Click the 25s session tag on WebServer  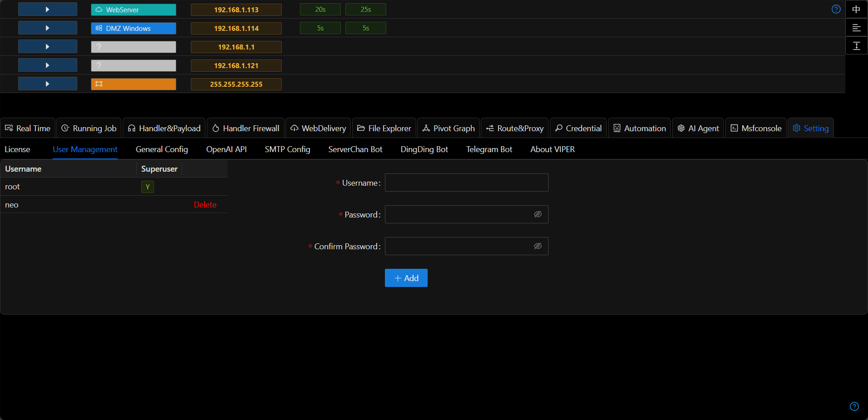(366, 10)
